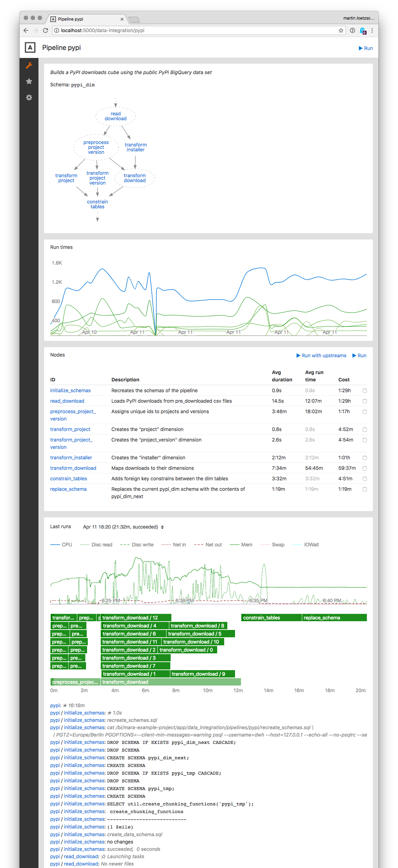
Task: Check the transform_installer row checkbox
Action: [365, 458]
